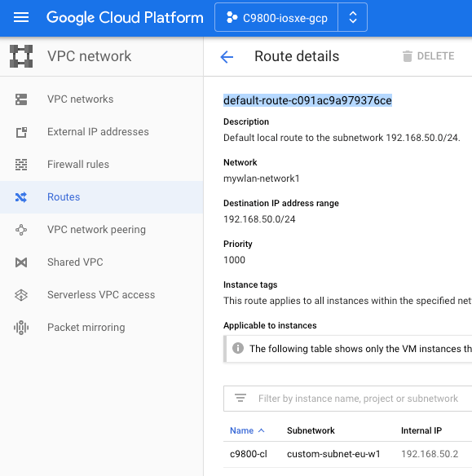Click the mywlan-network1 network value
This screenshot has height=476, width=472.
click(262, 178)
